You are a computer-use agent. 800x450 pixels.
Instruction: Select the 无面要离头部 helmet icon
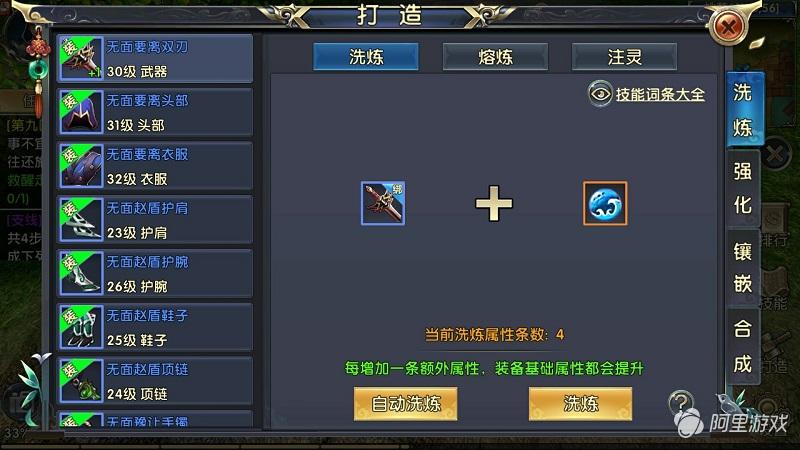pyautogui.click(x=81, y=112)
